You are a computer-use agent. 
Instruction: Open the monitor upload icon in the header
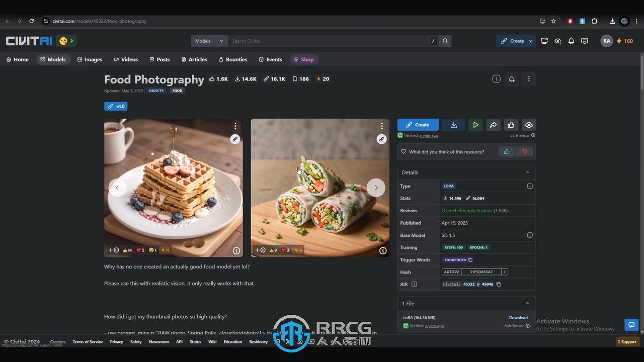[544, 41]
